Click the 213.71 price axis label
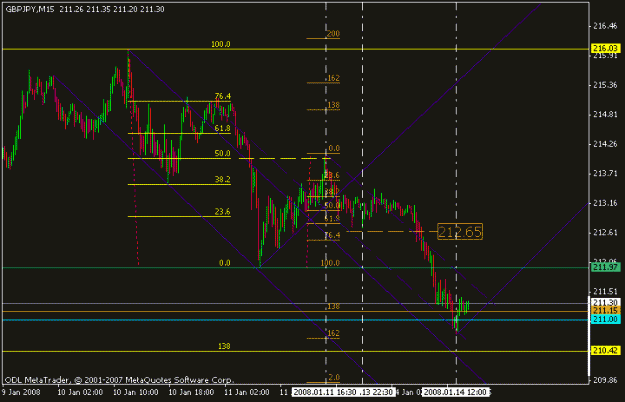This screenshot has width=625, height=402. pos(605,173)
